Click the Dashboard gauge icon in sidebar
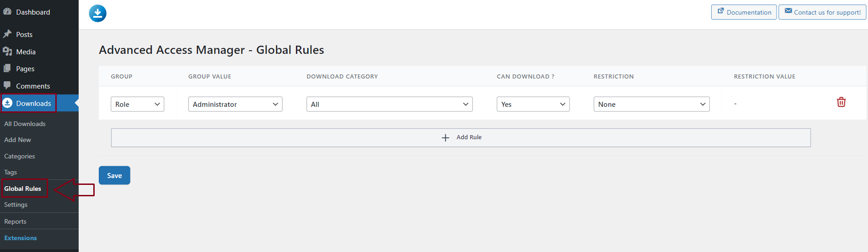 tap(7, 12)
